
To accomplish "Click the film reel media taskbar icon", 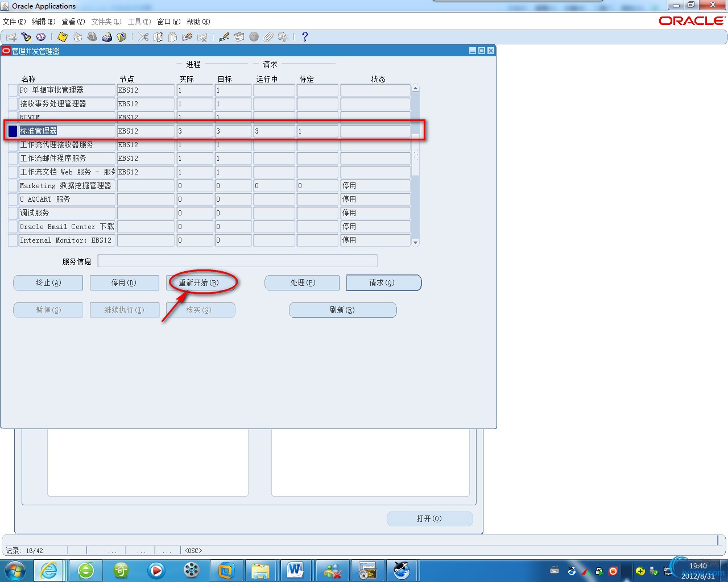I will coord(192,570).
